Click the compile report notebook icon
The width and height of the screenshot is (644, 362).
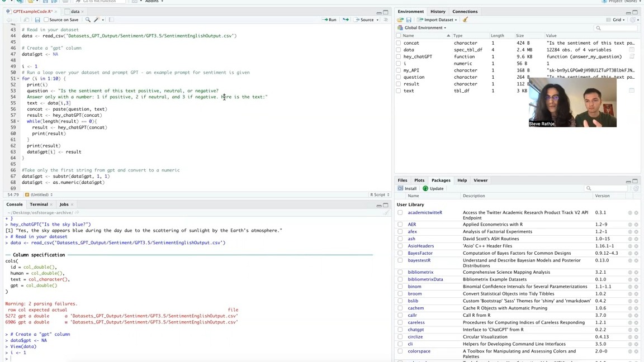point(111,20)
